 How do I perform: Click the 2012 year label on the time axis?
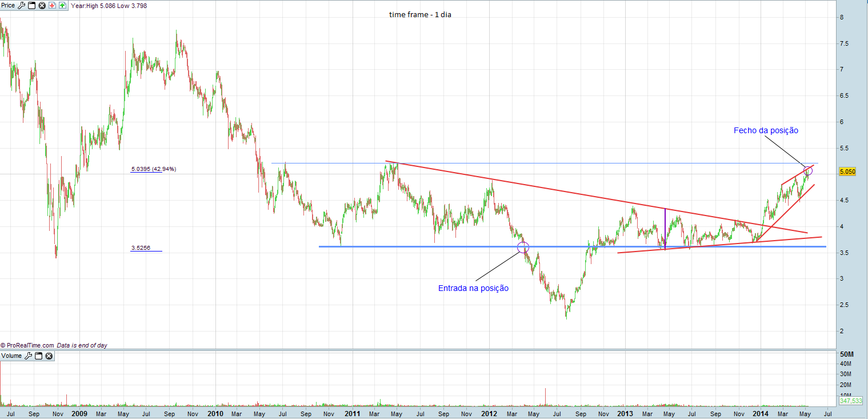coord(489,413)
